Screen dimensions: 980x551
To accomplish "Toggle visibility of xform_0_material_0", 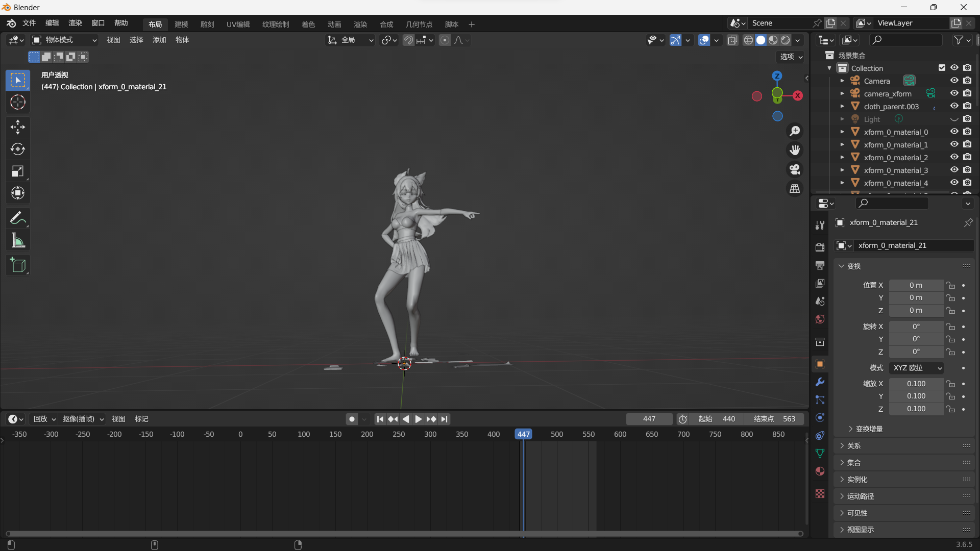I will click(x=954, y=132).
